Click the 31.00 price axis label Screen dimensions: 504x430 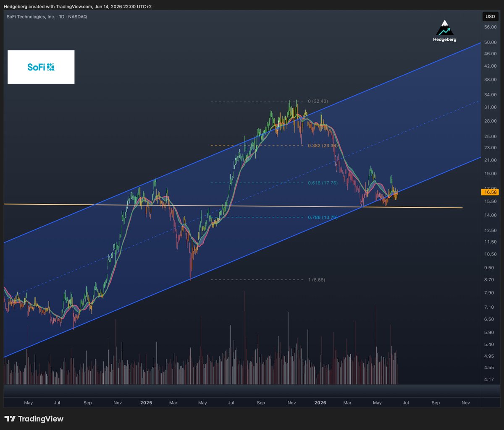tap(490, 107)
